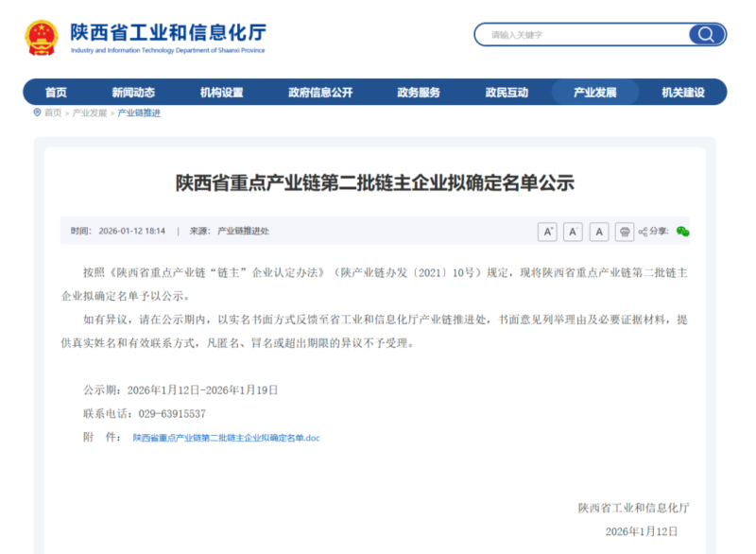
Task: Open 机关建设 from the nav bar
Action: click(x=682, y=93)
